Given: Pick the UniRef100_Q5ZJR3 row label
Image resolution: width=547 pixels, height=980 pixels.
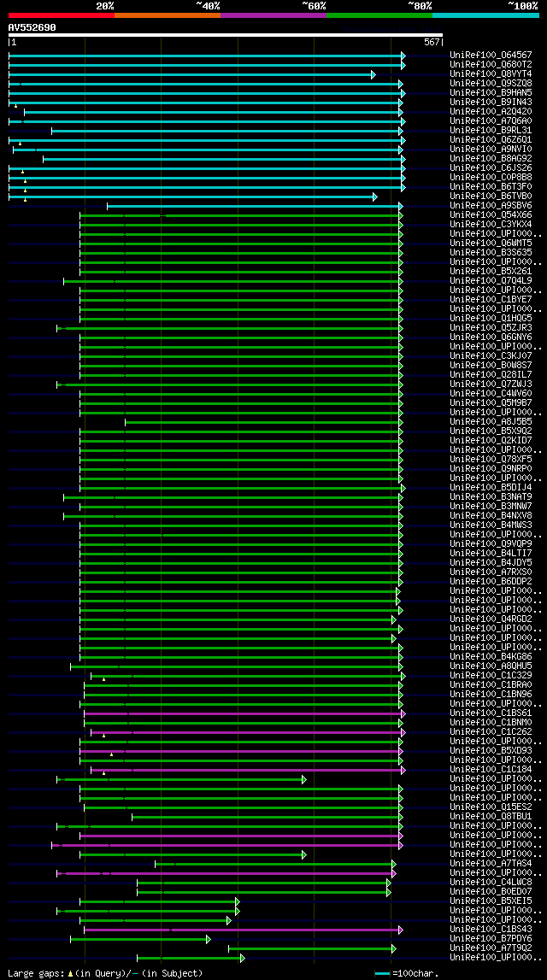Looking at the screenshot, I should [x=491, y=327].
